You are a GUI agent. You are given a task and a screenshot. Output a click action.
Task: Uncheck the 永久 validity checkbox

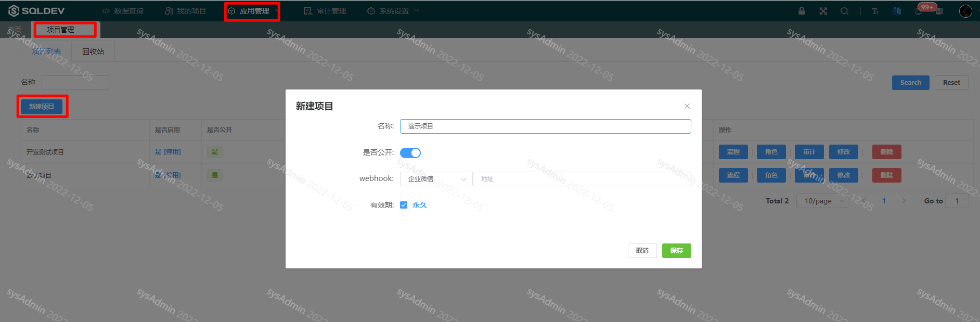(x=404, y=205)
